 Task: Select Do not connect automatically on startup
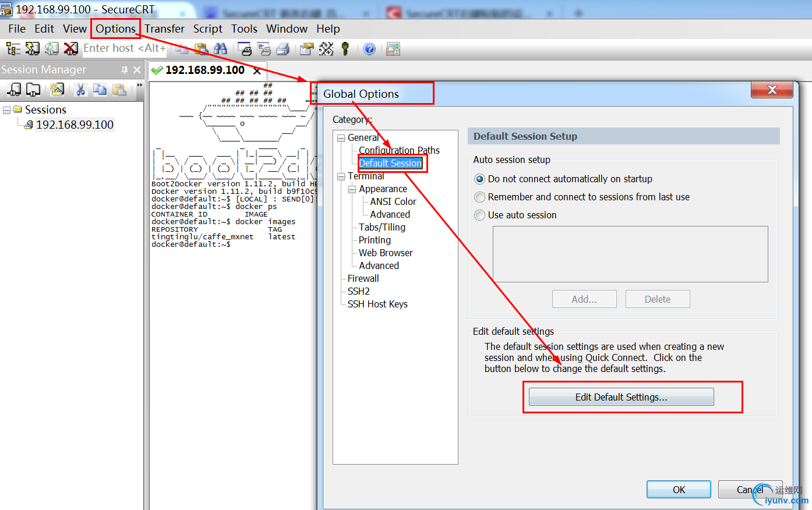pos(563,179)
